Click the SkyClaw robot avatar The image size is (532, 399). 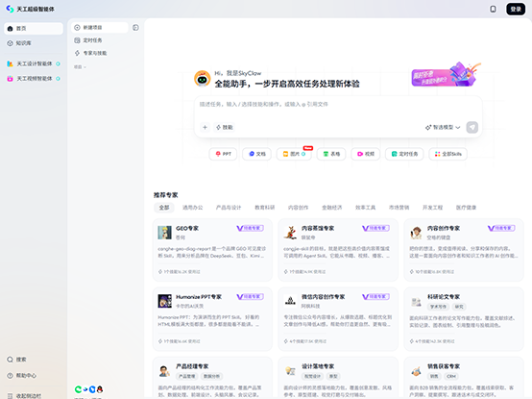click(x=203, y=79)
